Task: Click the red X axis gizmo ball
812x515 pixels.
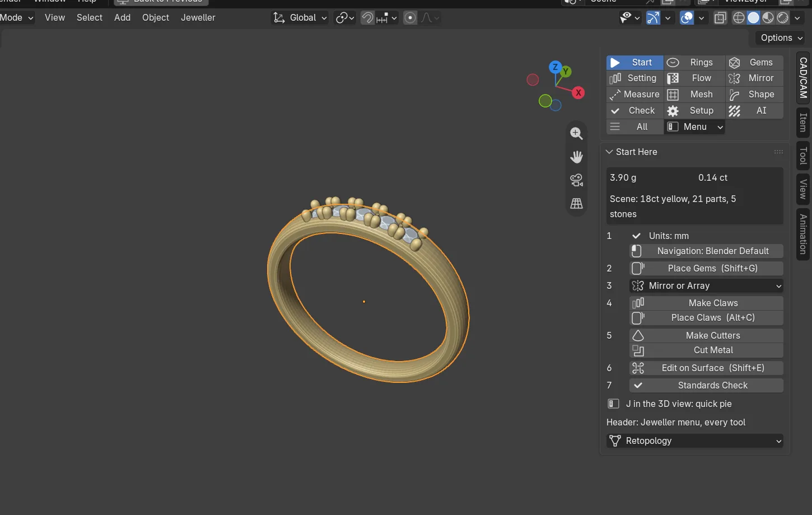Action: click(x=578, y=93)
